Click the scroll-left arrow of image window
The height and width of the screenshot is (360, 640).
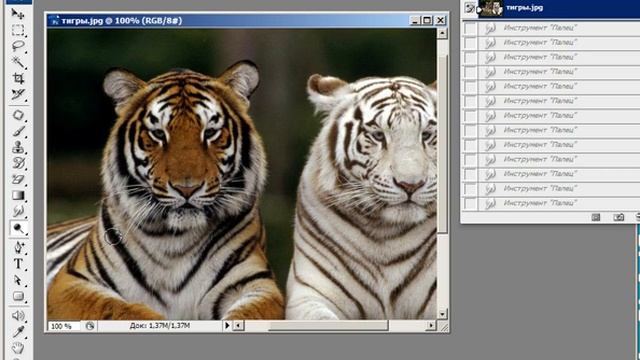point(238,326)
